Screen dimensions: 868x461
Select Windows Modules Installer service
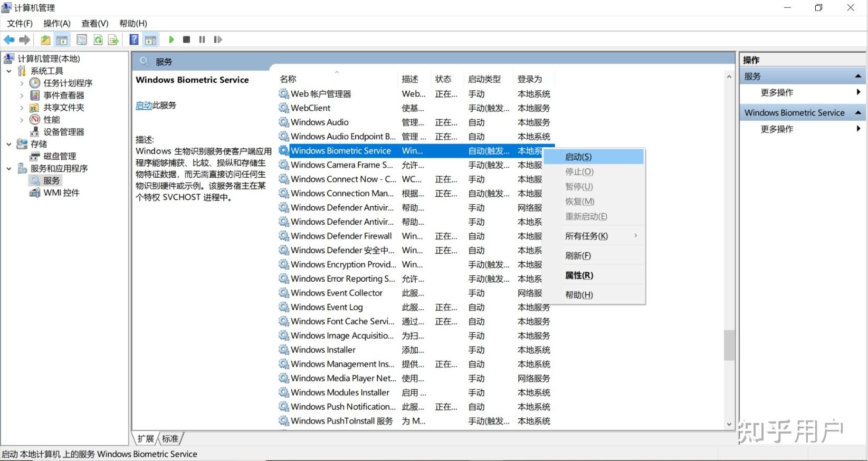point(415,392)
